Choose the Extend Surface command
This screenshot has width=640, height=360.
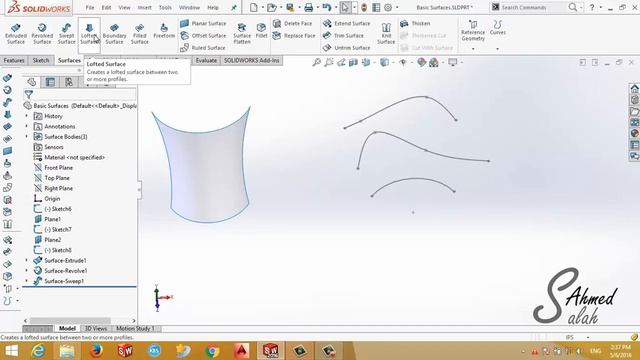point(347,23)
